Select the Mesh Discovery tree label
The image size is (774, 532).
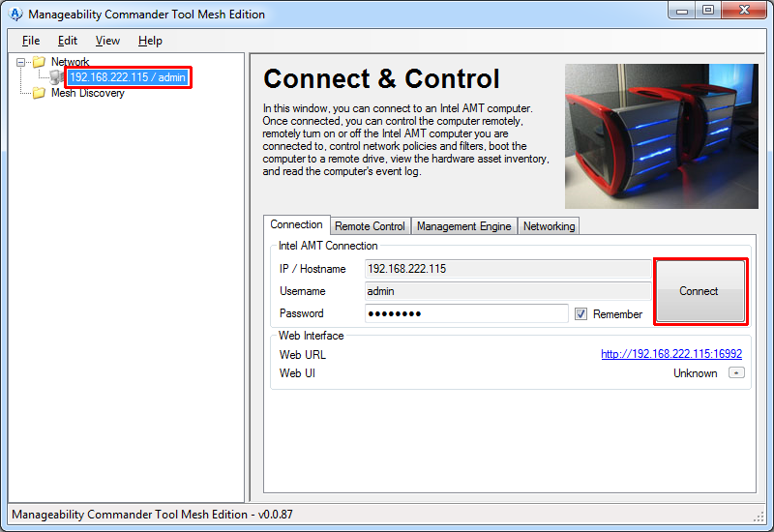click(x=88, y=93)
